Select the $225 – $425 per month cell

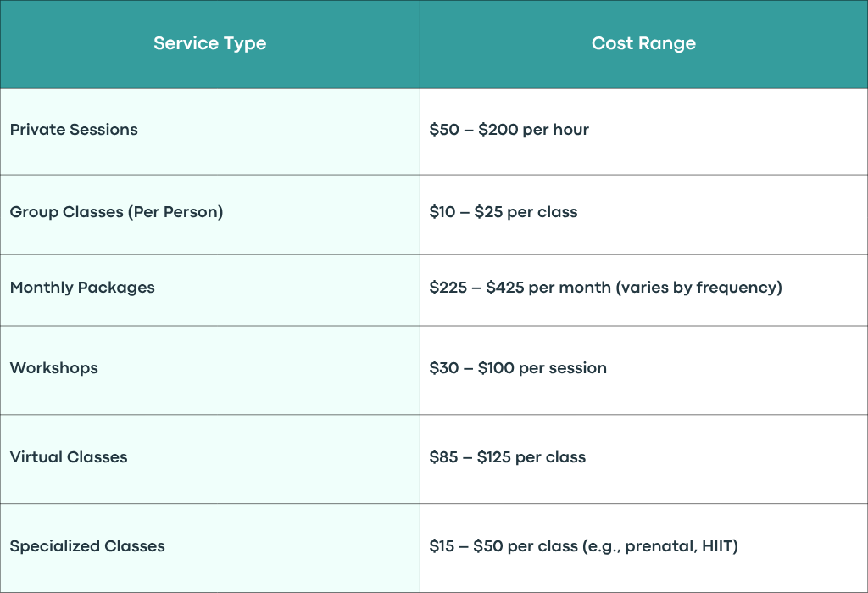(644, 290)
